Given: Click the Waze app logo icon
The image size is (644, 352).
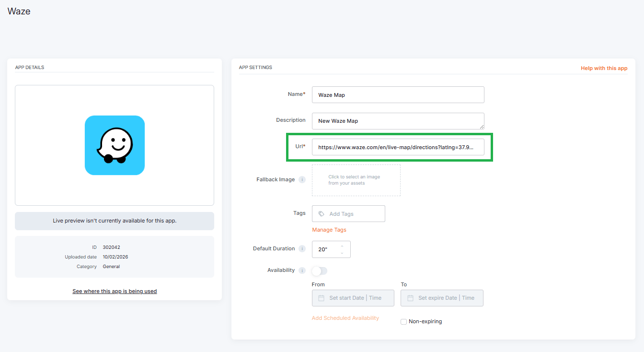Looking at the screenshot, I should (x=115, y=145).
